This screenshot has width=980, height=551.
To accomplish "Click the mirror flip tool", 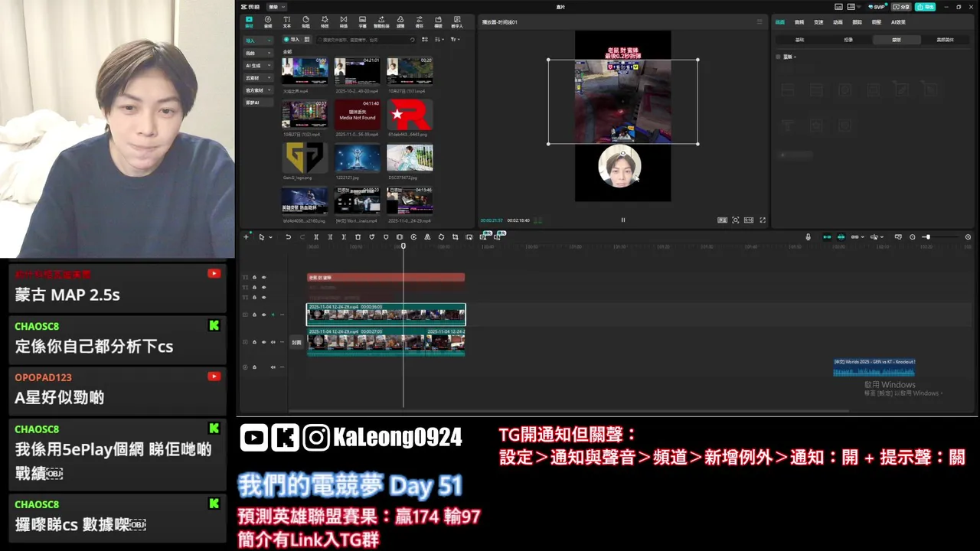I will pyautogui.click(x=427, y=237).
